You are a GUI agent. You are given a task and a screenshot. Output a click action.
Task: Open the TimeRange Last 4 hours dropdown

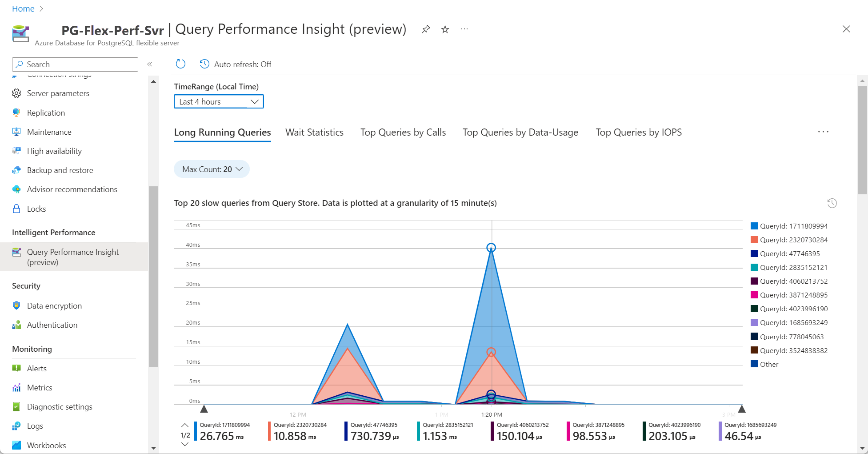coord(219,102)
